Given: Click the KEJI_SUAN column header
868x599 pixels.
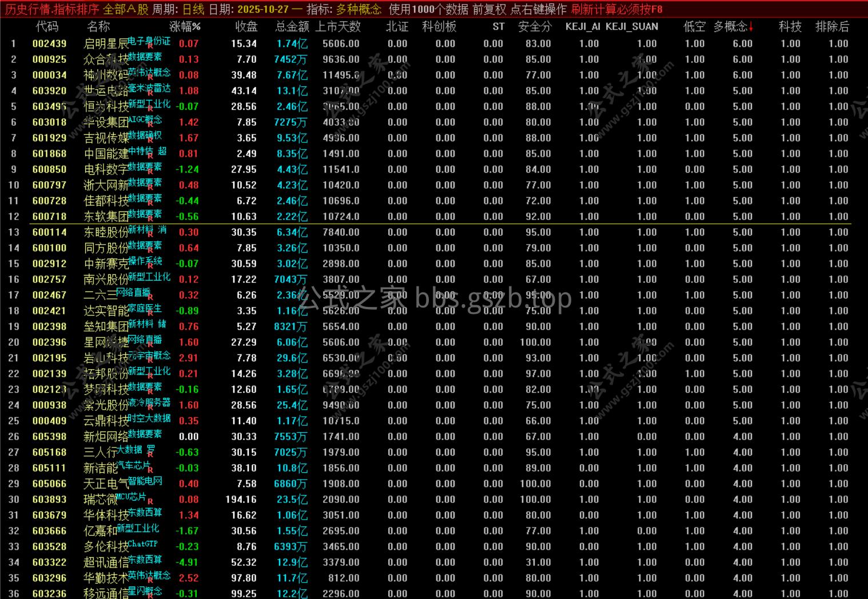Looking at the screenshot, I should tap(632, 26).
